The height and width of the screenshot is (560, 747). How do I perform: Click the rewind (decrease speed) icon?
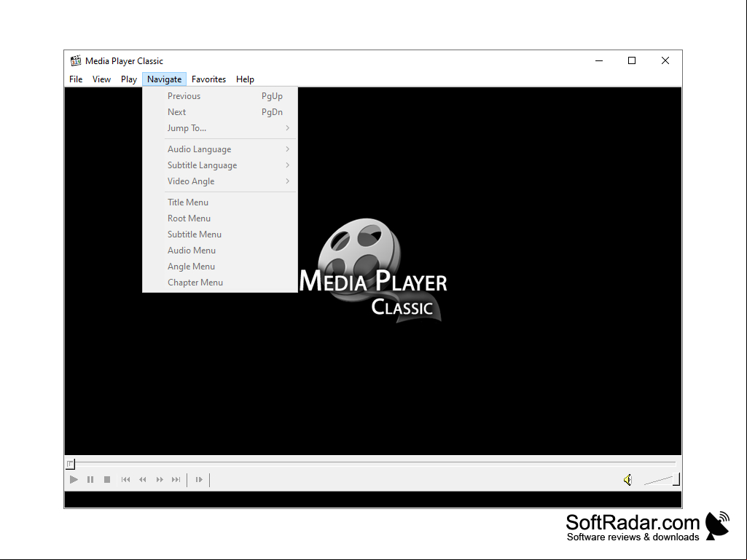pyautogui.click(x=142, y=479)
